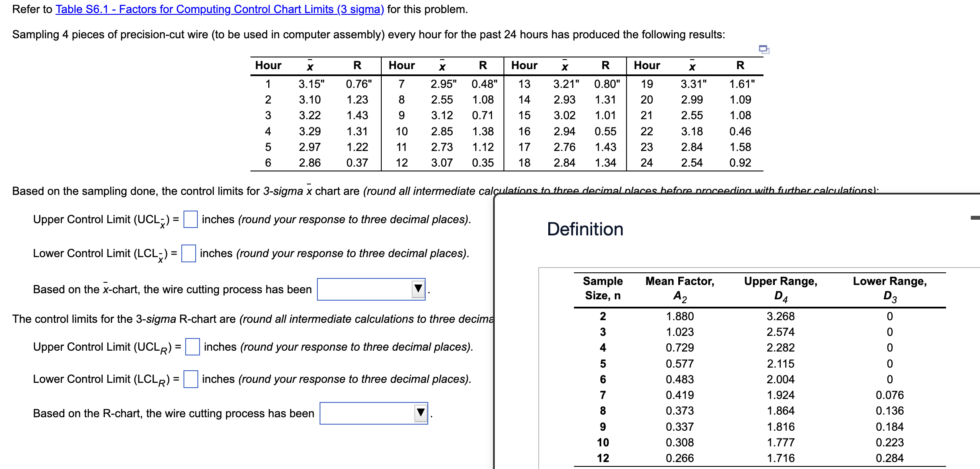Click the LCL x-bar answer input box
Viewport: 980px width, 469px height.
(x=189, y=253)
